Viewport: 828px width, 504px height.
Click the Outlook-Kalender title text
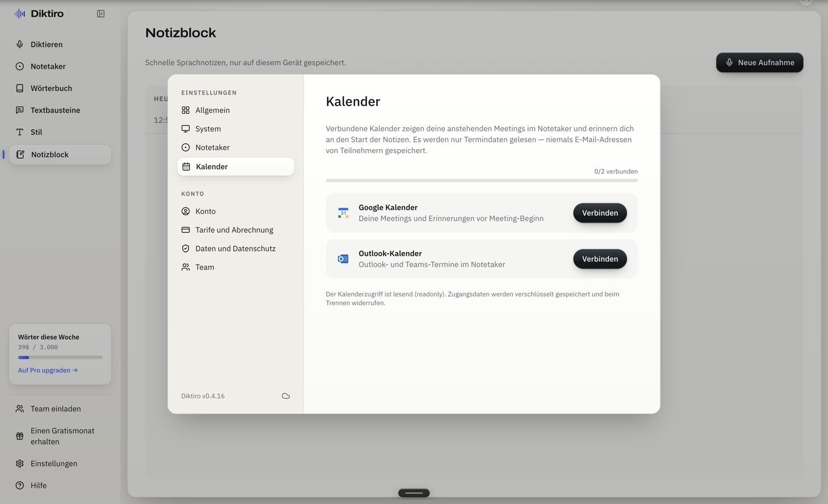tap(390, 254)
